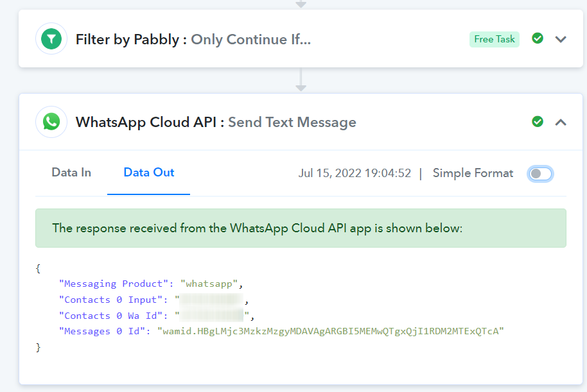Click WhatsApp Cloud API Send Text Message title
Screen dimensions: 587x392
pyautogui.click(x=216, y=123)
